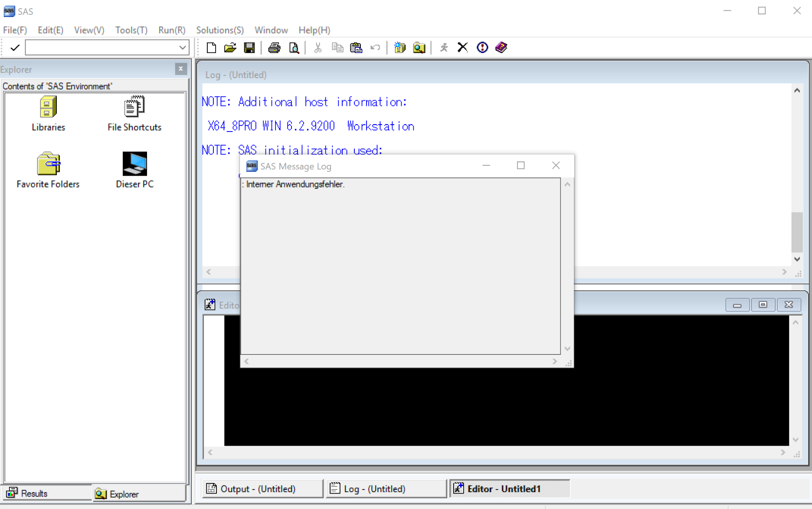Open the View(V) menu

tap(89, 30)
